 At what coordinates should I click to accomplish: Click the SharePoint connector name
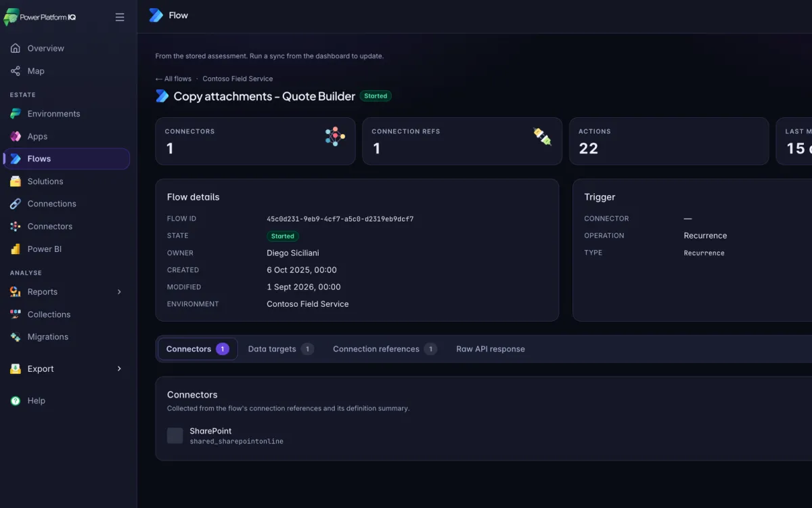[210, 431]
